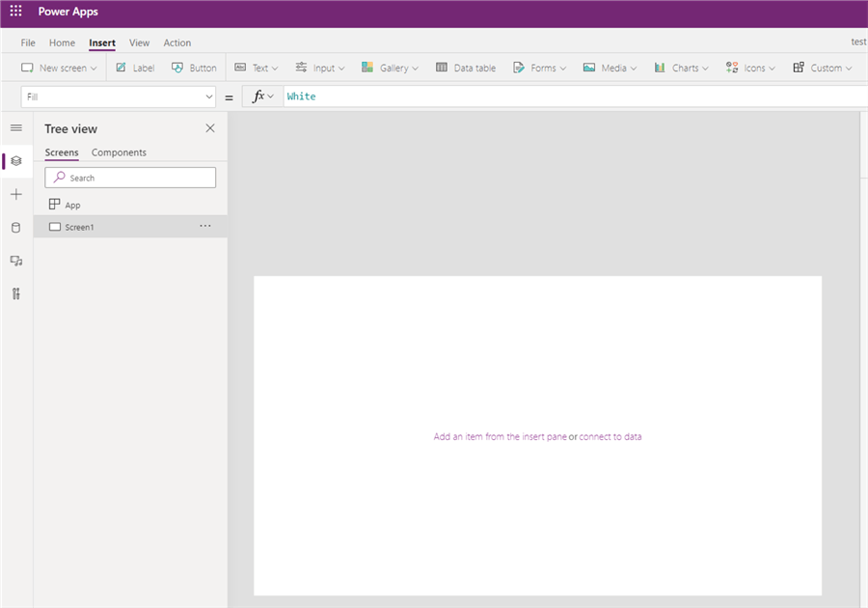Image resolution: width=868 pixels, height=608 pixels.
Task: Open the Forms dropdown
Action: pos(540,68)
